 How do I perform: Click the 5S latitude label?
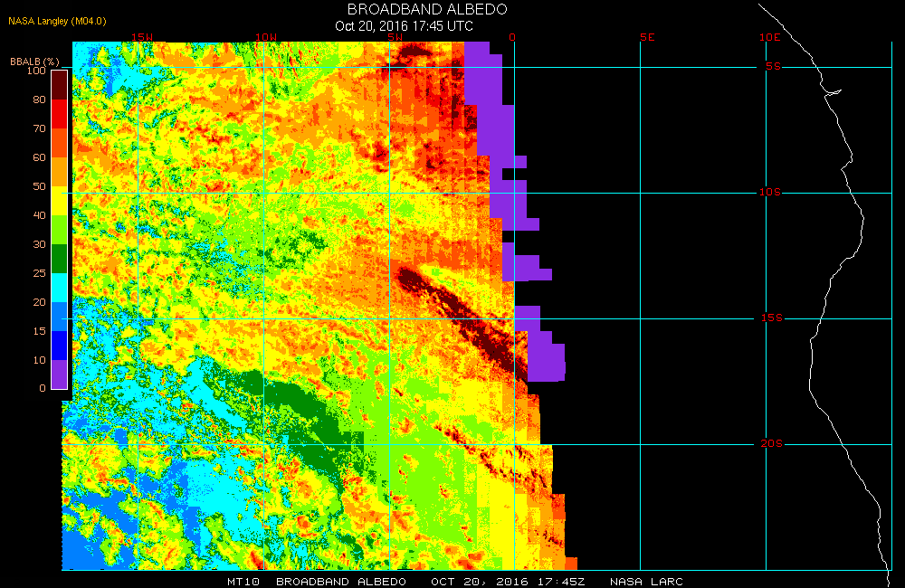pos(774,66)
